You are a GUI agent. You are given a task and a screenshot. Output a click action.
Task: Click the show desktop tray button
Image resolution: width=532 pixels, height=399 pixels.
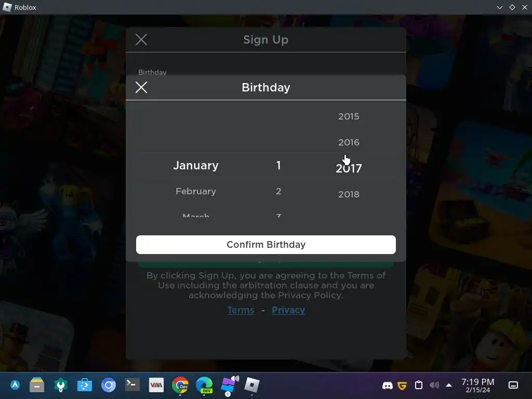point(513,385)
